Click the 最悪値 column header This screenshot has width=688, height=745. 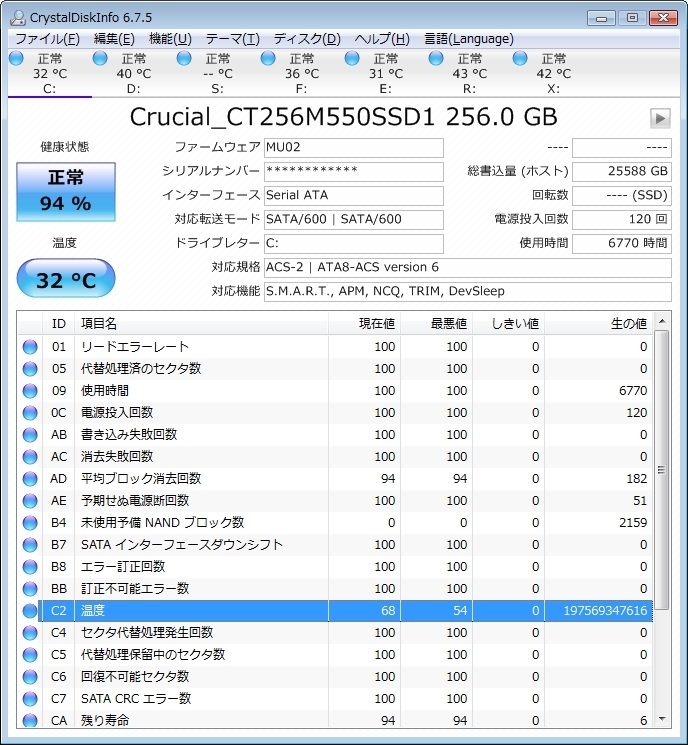tap(436, 324)
